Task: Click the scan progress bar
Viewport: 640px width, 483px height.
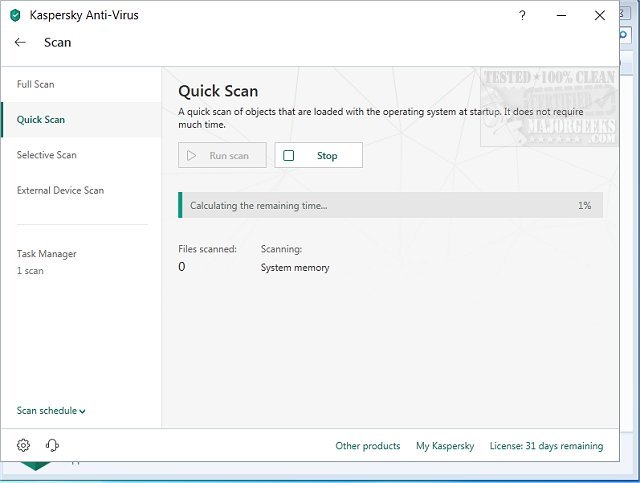Action: click(391, 205)
